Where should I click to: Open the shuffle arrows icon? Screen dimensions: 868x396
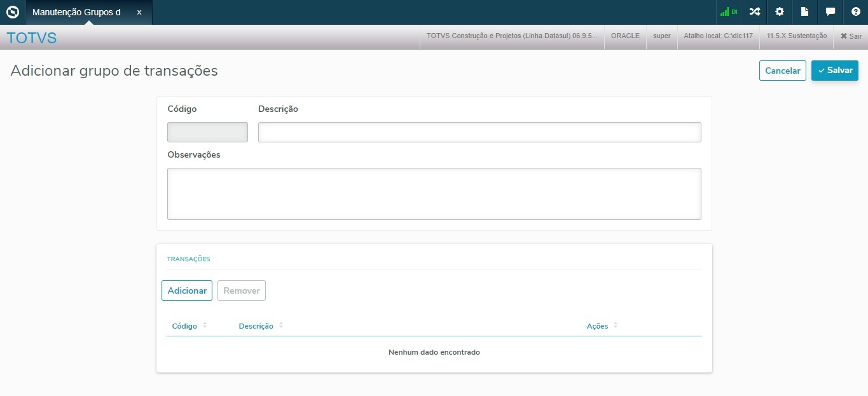coord(754,12)
